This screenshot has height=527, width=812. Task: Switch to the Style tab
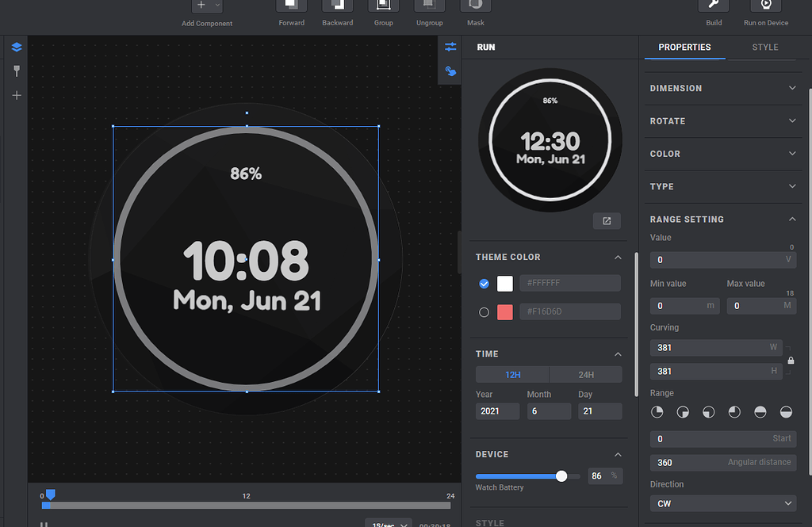tap(764, 47)
